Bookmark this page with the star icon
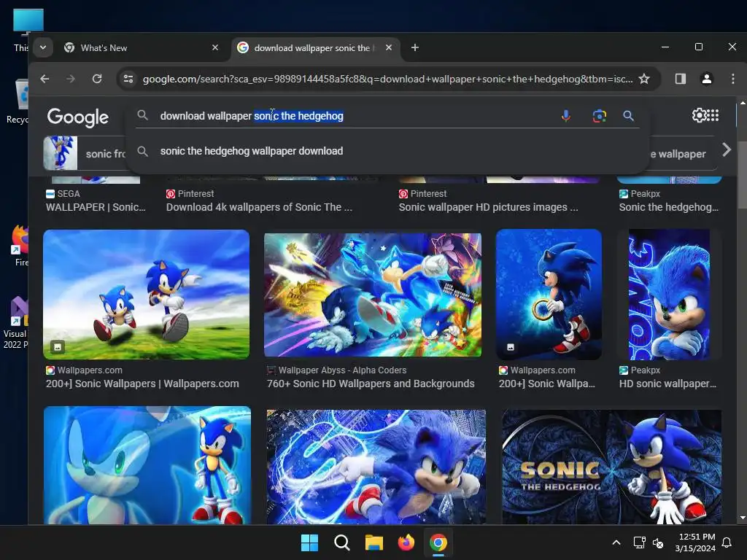 pyautogui.click(x=644, y=79)
